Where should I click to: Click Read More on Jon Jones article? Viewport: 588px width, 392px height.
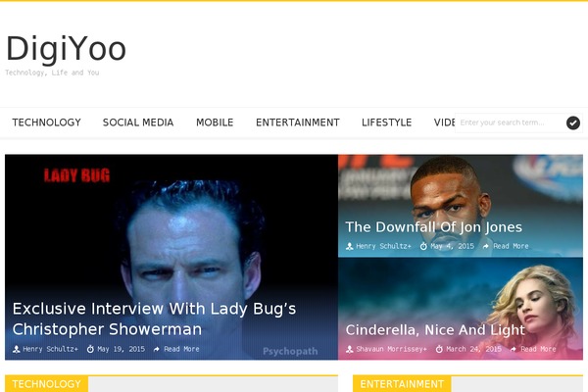coord(511,246)
